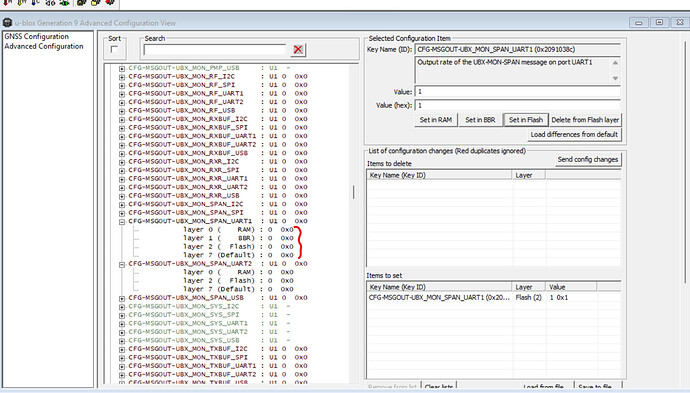Click into the Value input field
Viewport: 690px width, 393px height.
click(518, 92)
